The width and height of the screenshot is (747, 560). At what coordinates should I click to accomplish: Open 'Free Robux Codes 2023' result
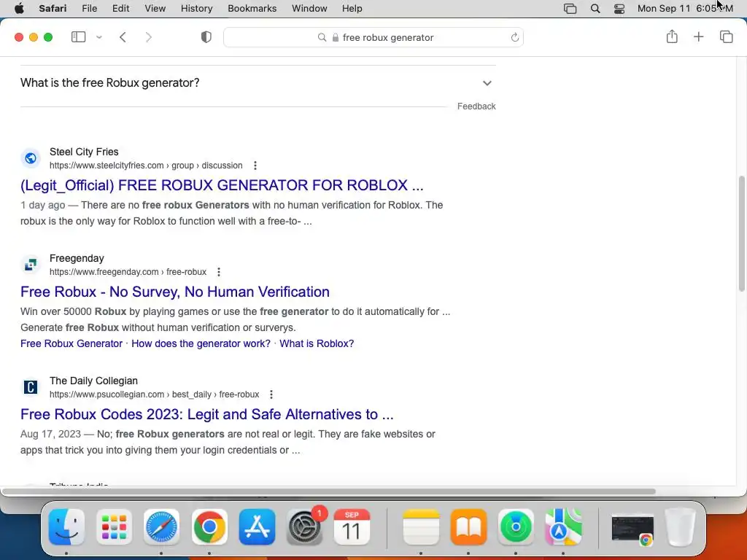pos(206,414)
